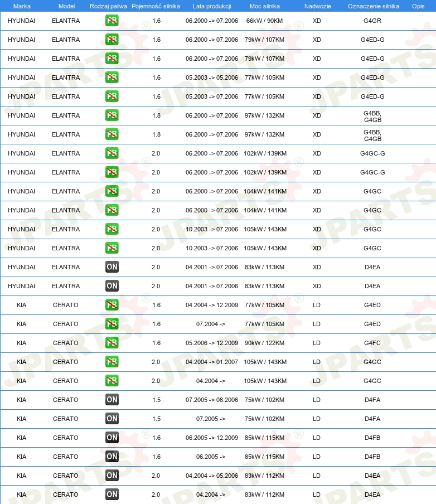Select the 66kW / 90KM power cell

coord(264,21)
